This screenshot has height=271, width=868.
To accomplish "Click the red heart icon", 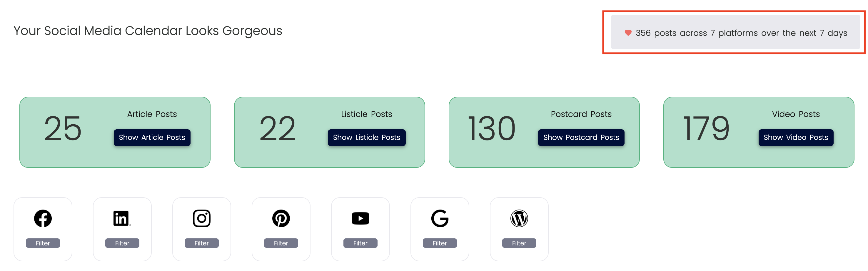I will coord(628,33).
